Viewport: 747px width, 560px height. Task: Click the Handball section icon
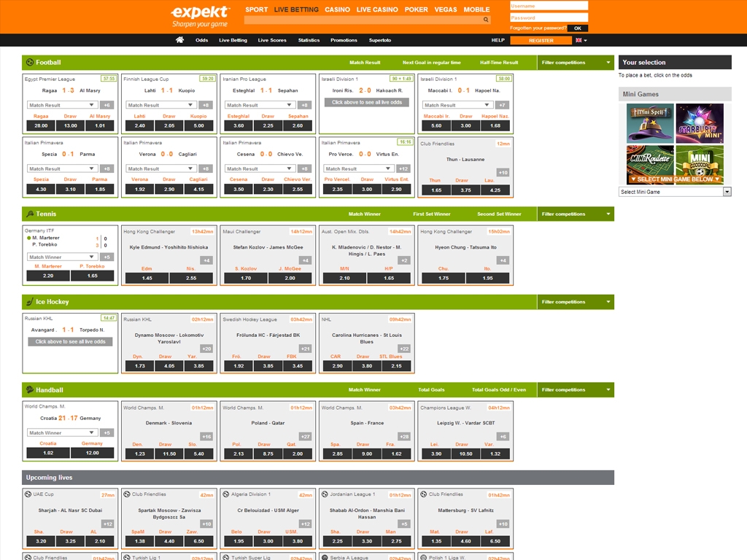tap(29, 390)
